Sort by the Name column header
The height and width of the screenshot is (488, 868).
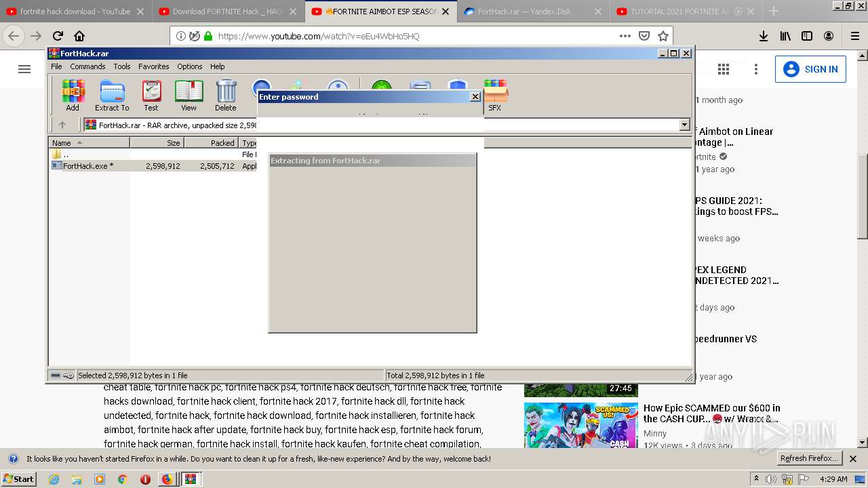click(x=89, y=143)
